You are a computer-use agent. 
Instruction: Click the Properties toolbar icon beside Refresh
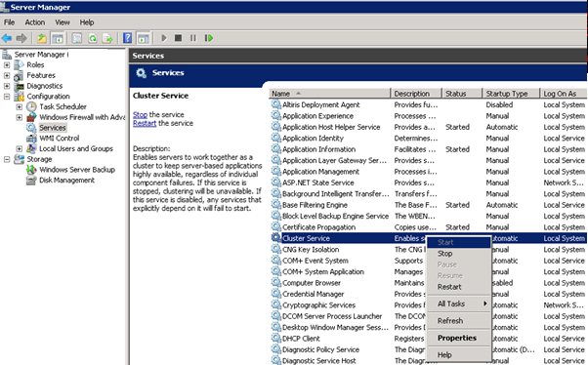coord(77,38)
